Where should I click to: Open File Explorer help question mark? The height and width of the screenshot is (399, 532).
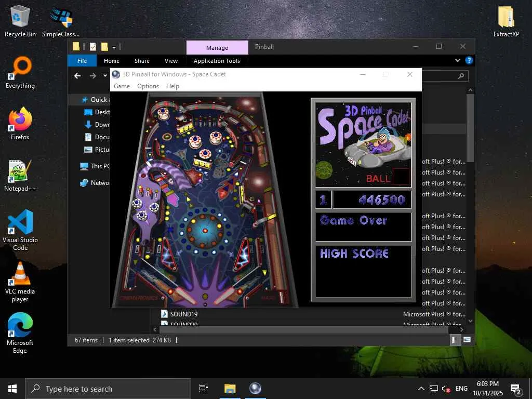pyautogui.click(x=469, y=60)
